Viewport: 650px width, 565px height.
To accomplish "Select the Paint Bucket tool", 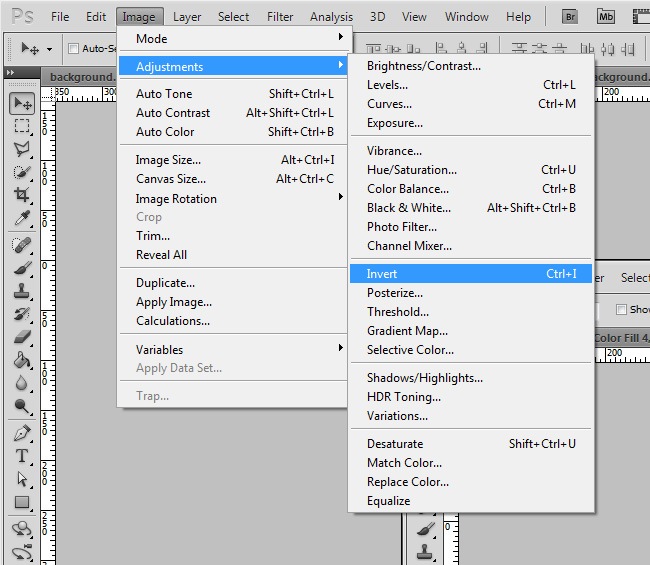I will tap(22, 360).
